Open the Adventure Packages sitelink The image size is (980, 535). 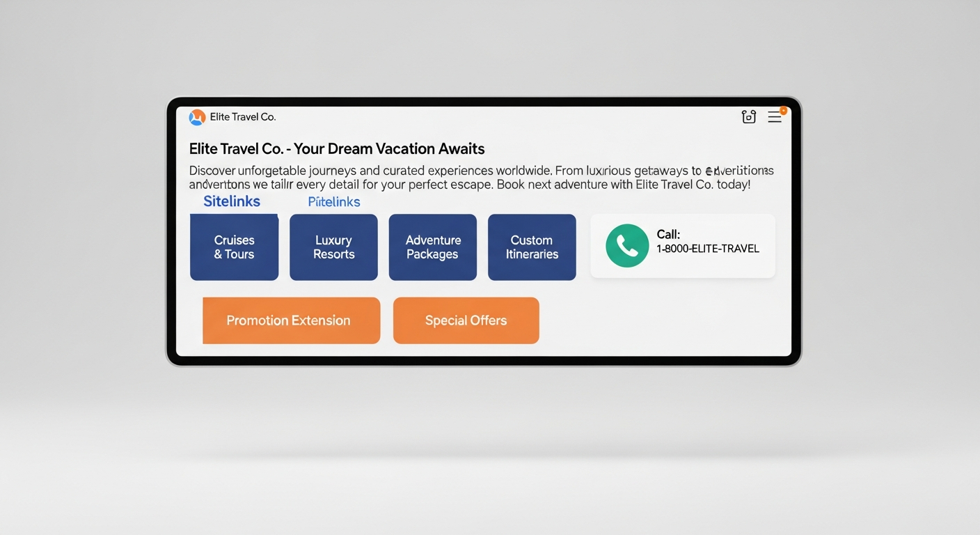tap(432, 247)
